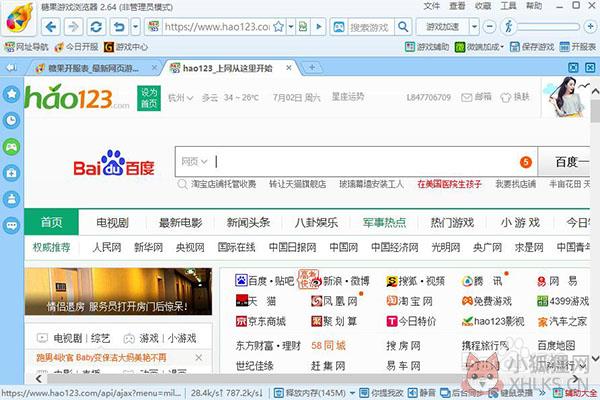The width and height of the screenshot is (600, 400).
Task: Open the 京东商城 link
Action: click(x=261, y=321)
